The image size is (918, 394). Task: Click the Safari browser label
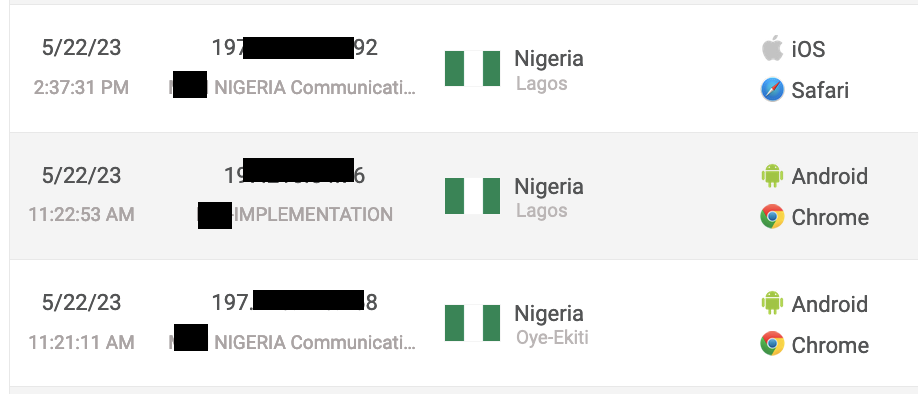(820, 91)
